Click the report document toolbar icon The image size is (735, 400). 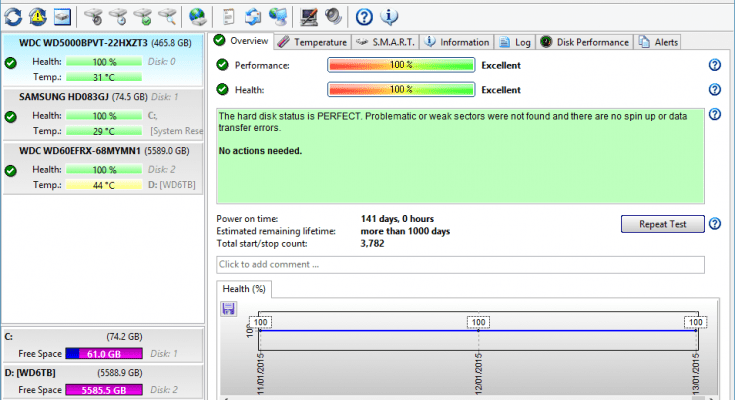pyautogui.click(x=229, y=15)
